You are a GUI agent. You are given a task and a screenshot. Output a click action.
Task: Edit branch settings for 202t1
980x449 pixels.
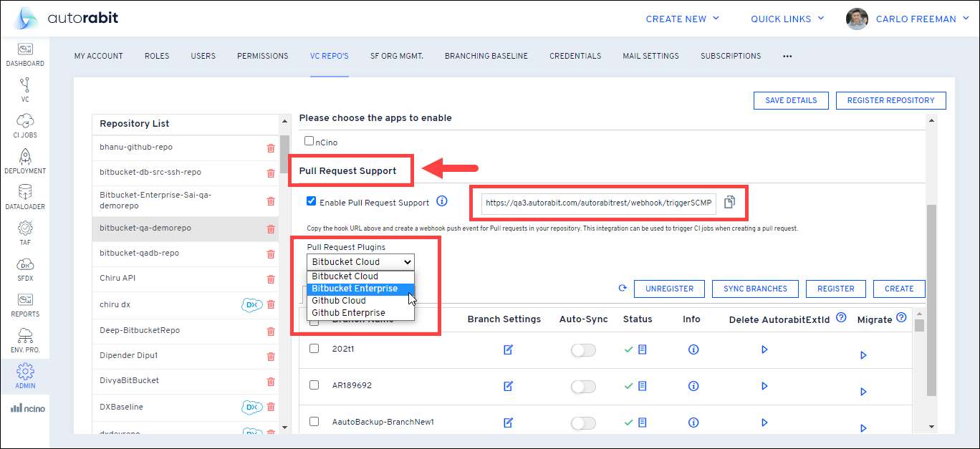tap(508, 349)
